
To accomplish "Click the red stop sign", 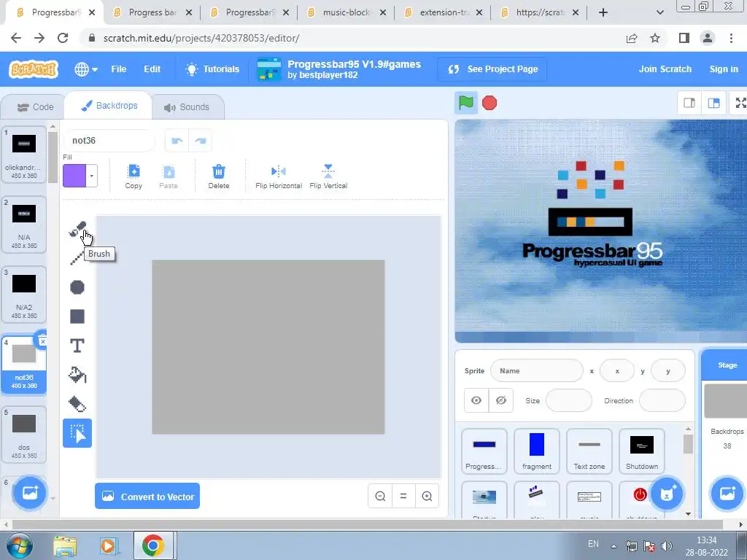I will [x=489, y=103].
